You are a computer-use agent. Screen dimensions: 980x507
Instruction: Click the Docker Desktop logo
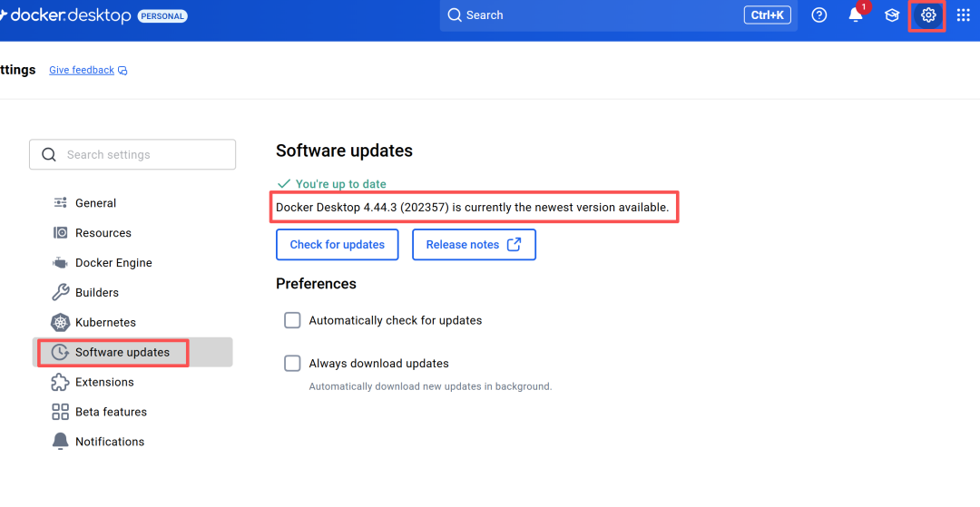click(x=65, y=15)
